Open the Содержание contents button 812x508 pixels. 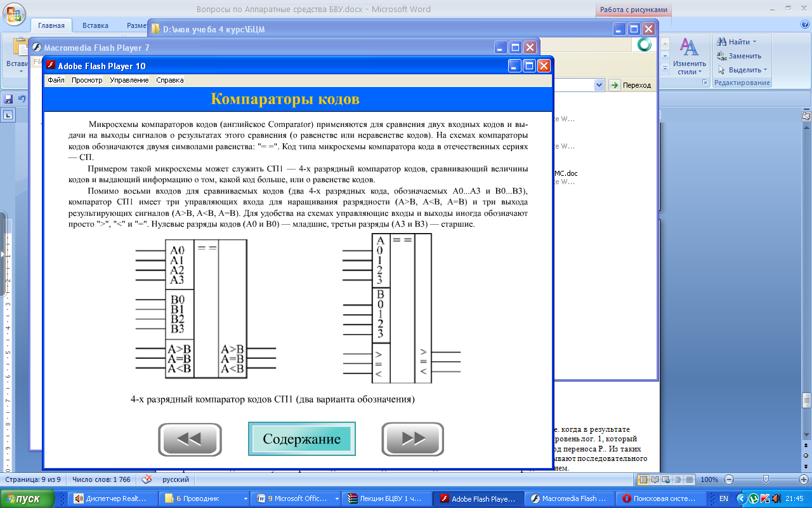click(x=302, y=439)
